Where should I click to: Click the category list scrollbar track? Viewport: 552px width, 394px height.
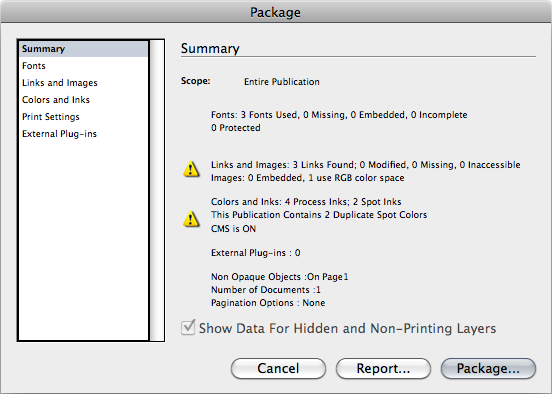coord(157,190)
